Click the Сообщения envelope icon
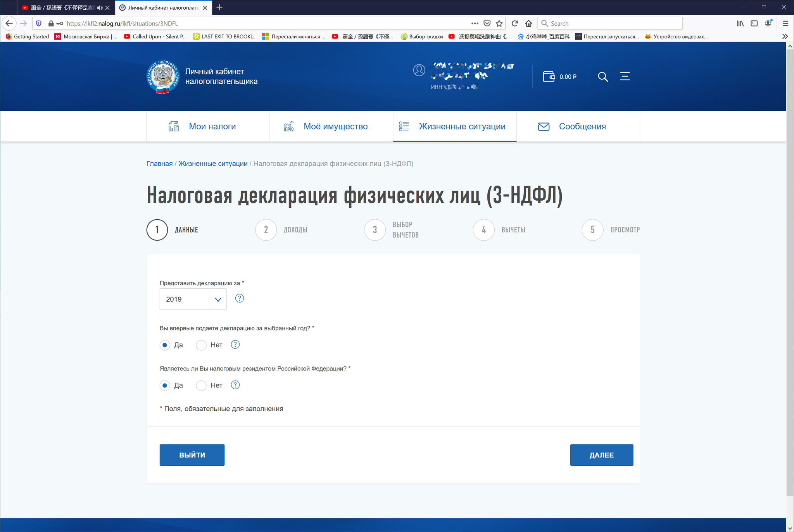The height and width of the screenshot is (532, 794). [x=544, y=126]
